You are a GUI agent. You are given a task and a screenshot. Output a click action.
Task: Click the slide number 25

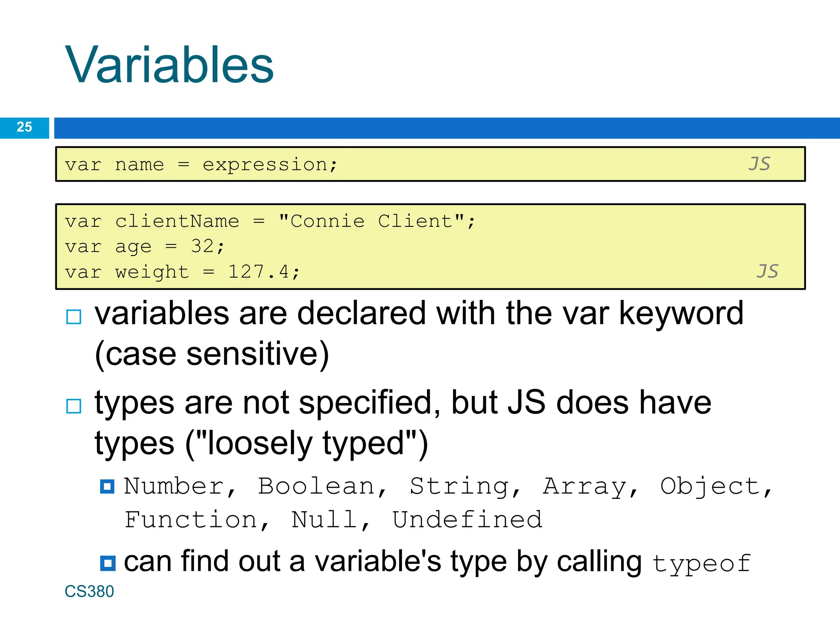click(24, 127)
